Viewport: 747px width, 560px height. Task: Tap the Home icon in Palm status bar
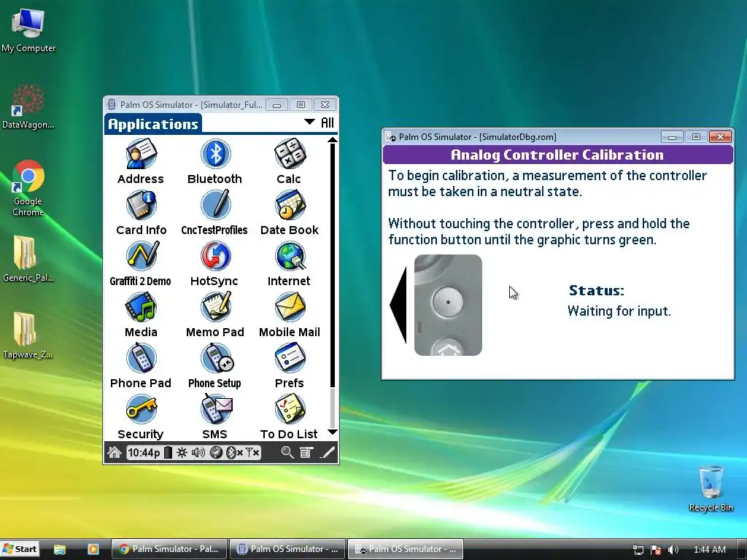[115, 452]
